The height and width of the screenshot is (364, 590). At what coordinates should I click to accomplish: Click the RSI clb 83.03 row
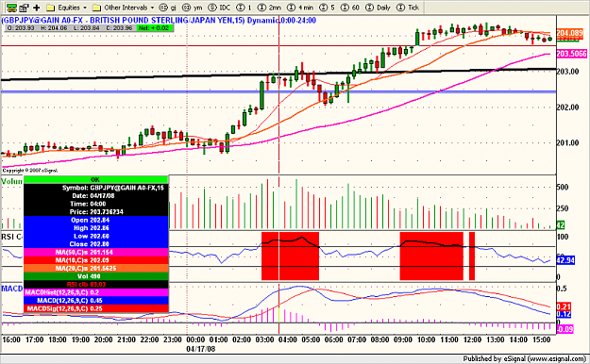pos(96,284)
